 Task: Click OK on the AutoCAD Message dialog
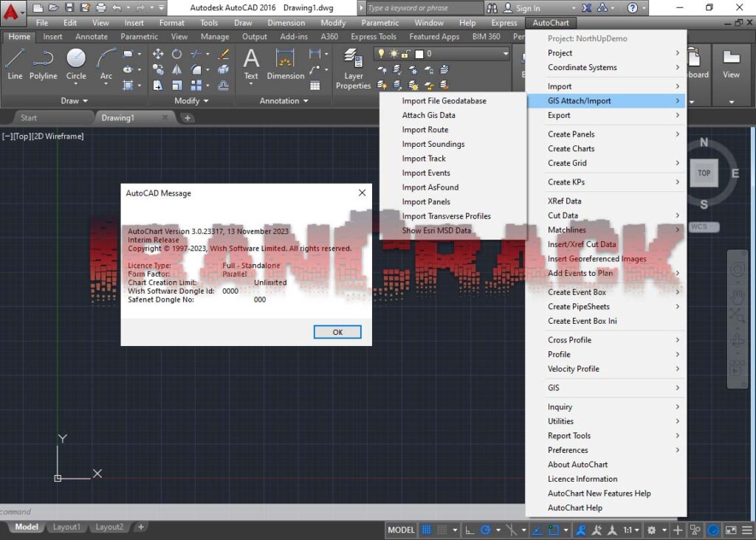pyautogui.click(x=337, y=332)
